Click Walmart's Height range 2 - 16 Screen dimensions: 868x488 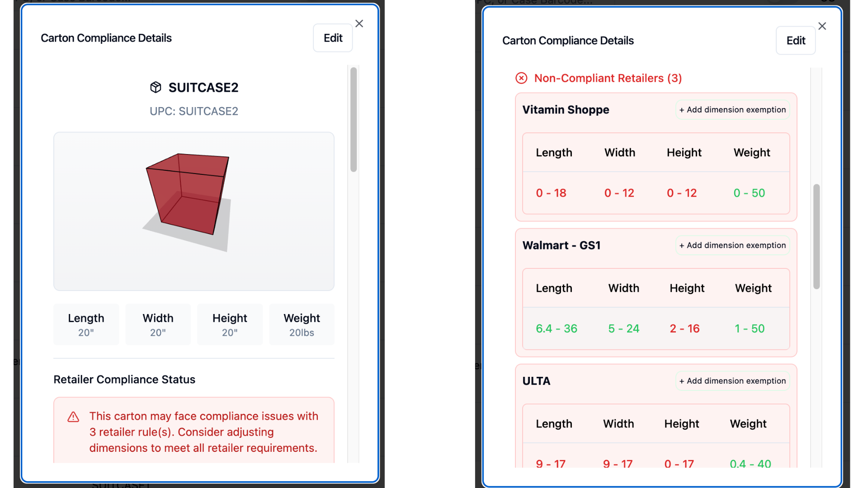pyautogui.click(x=684, y=328)
